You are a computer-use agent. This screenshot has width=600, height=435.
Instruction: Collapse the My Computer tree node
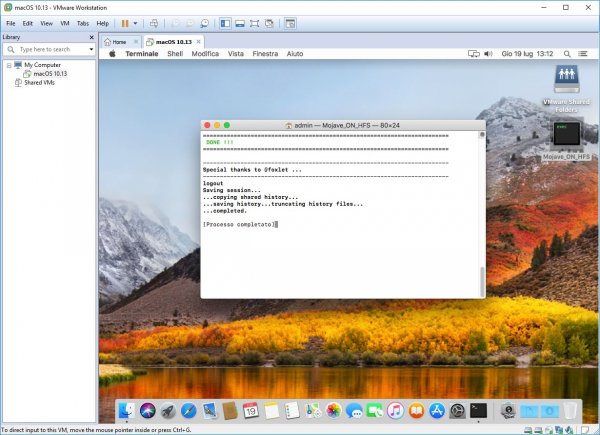[x=9, y=65]
